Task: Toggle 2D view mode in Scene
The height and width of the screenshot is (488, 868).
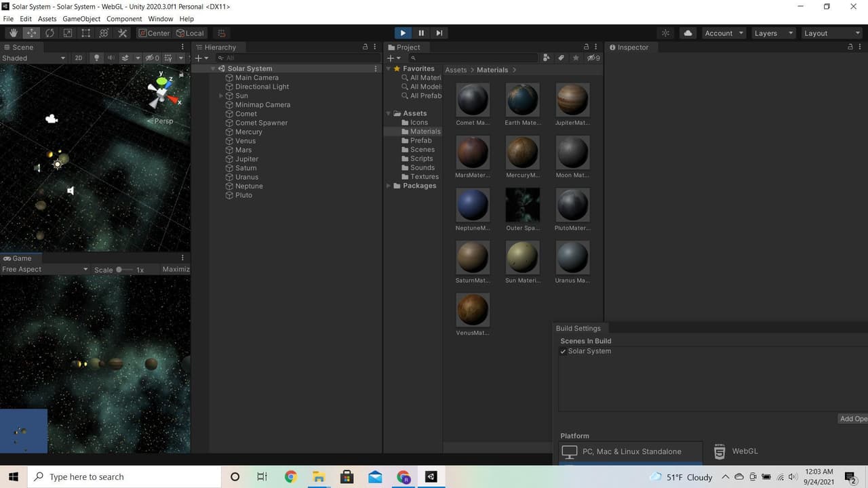Action: pos(79,58)
